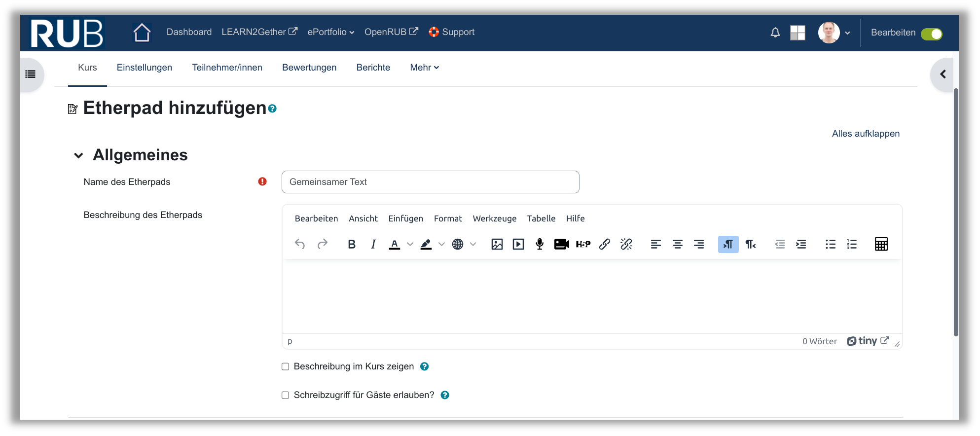Open the Support link in header
This screenshot has height=436, width=980.
tap(451, 32)
